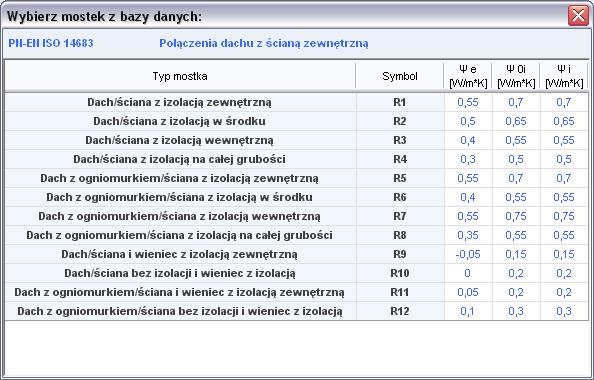This screenshot has height=380, width=594.
Task: Click symbol cell R8
Action: click(400, 235)
